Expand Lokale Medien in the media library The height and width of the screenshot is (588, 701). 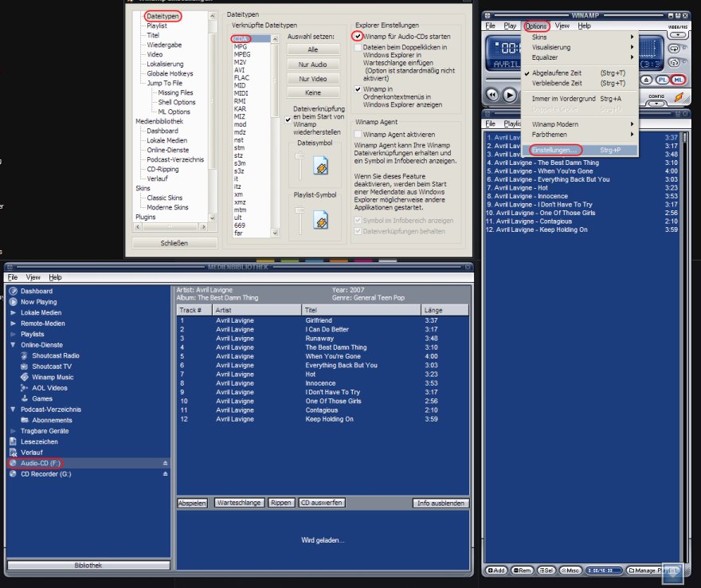pyautogui.click(x=13, y=312)
